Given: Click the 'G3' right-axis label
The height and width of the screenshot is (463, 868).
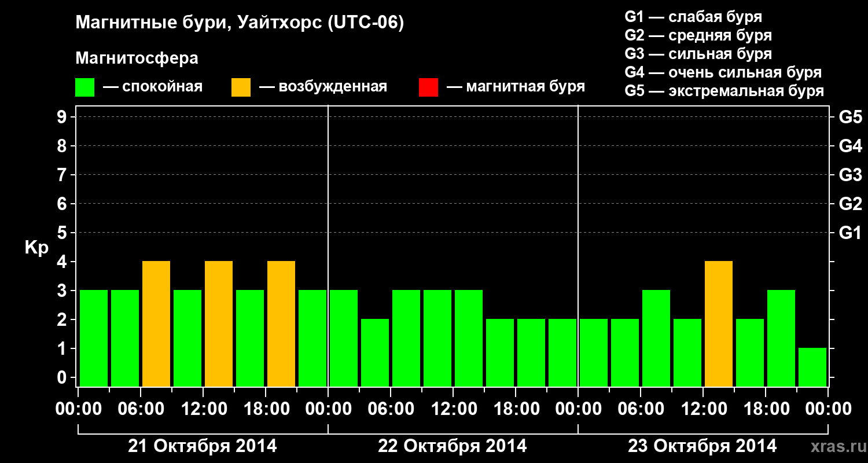Looking at the screenshot, I should pyautogui.click(x=850, y=175).
